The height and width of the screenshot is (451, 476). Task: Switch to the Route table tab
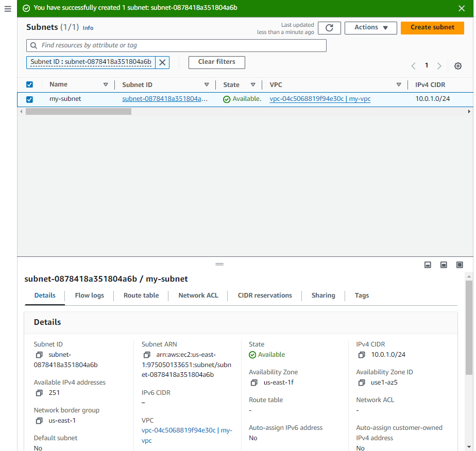(141, 296)
